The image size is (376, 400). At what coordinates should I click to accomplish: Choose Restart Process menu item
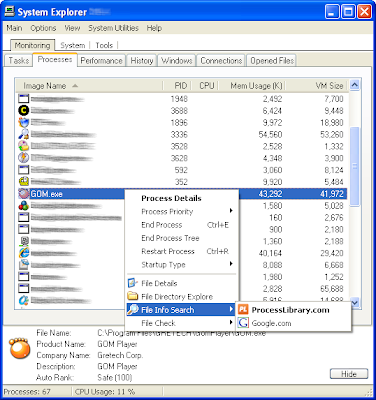[182, 251]
